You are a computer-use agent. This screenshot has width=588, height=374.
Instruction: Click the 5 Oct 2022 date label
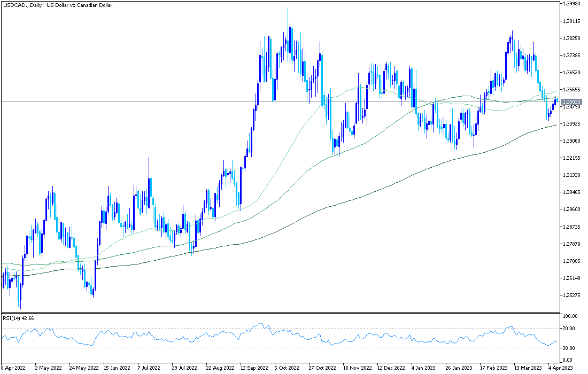pos(287,368)
